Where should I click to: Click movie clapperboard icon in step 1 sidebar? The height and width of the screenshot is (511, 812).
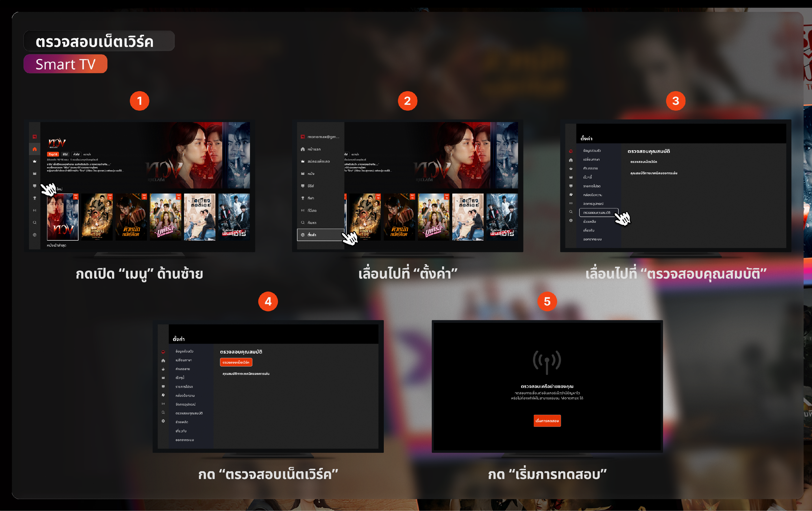point(34,173)
